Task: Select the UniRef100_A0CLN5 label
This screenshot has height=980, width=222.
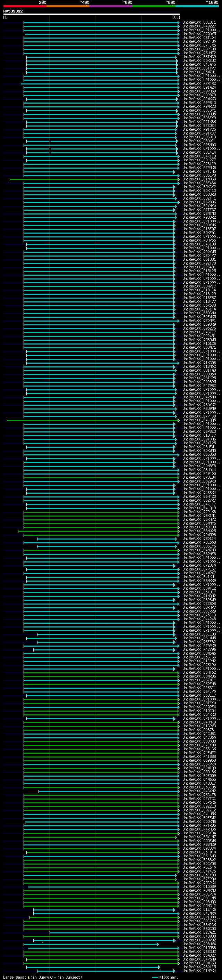Action: point(199,898)
